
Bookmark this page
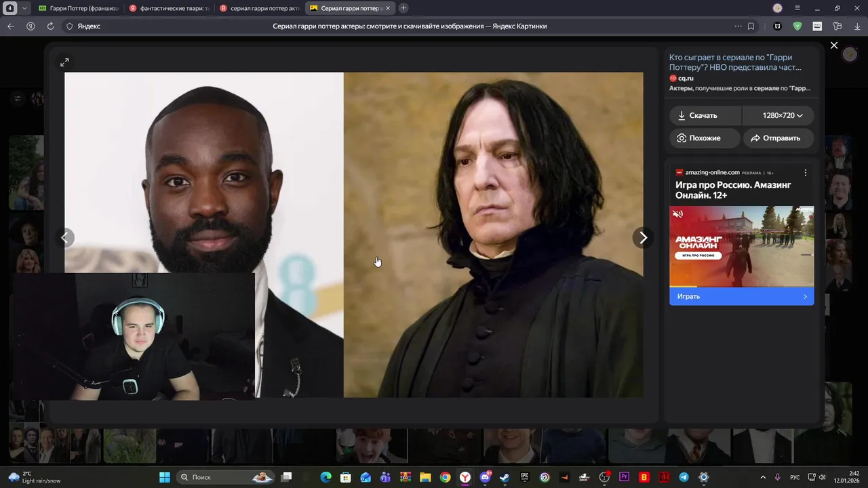point(751,26)
